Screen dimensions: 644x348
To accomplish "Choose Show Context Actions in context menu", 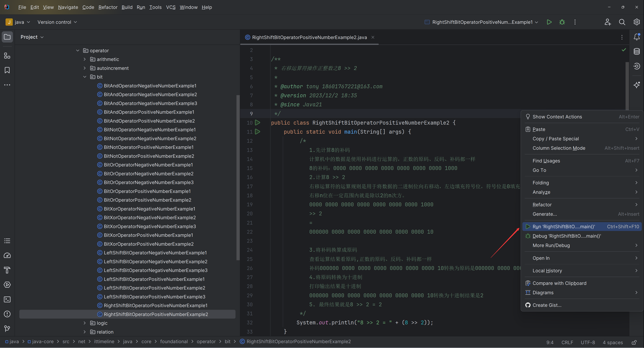I will pos(582,117).
